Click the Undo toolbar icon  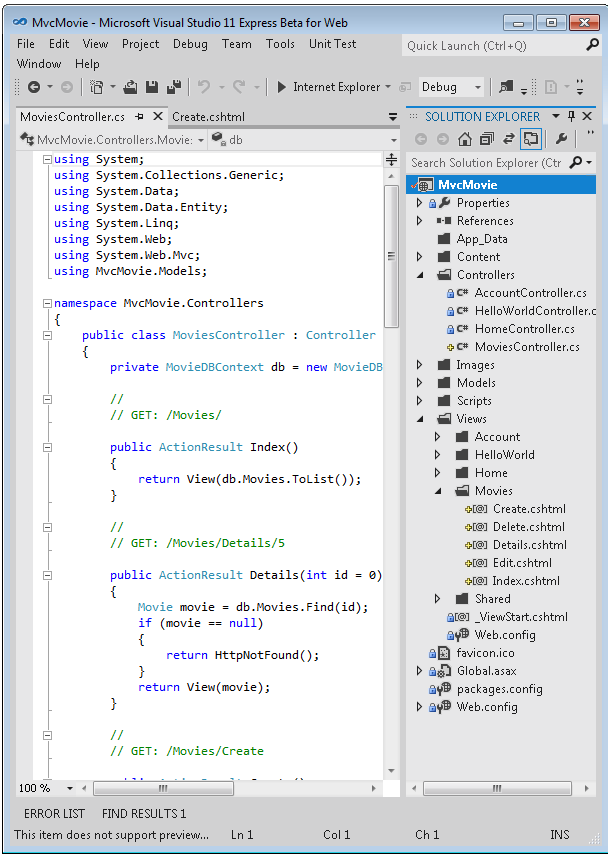pyautogui.click(x=203, y=87)
